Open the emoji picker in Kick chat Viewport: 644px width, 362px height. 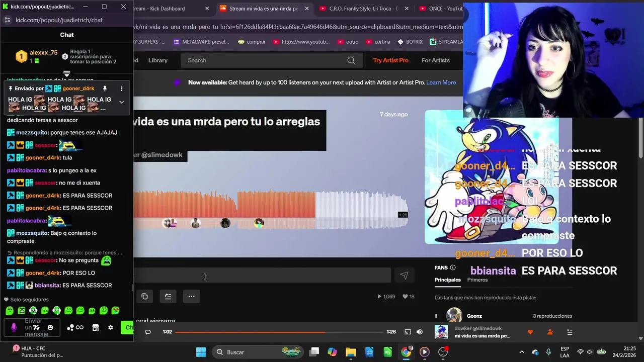click(x=50, y=327)
